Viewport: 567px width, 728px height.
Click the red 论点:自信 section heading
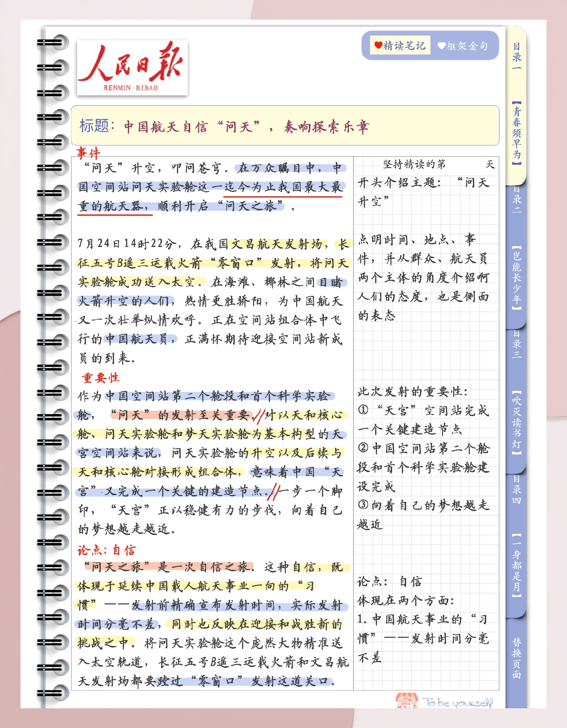[106, 550]
